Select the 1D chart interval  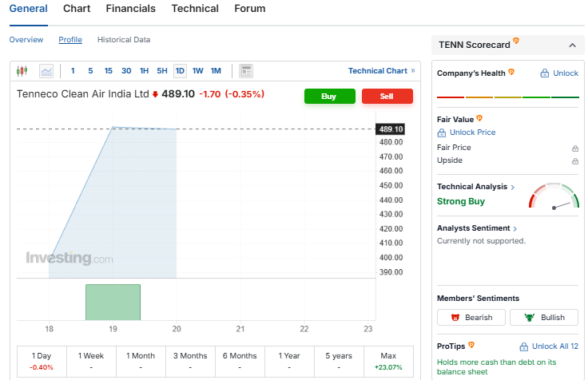(180, 71)
